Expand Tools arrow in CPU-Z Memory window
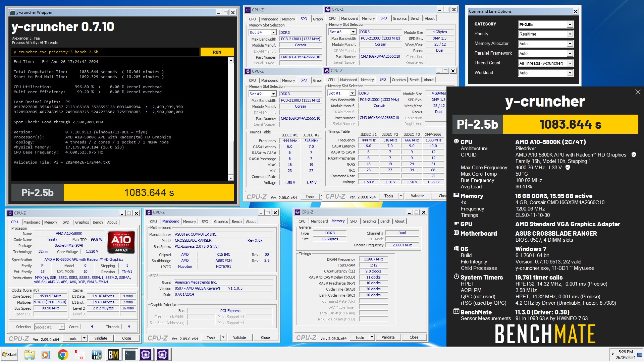Image resolution: width=644 pixels, height=362 pixels. (x=372, y=337)
